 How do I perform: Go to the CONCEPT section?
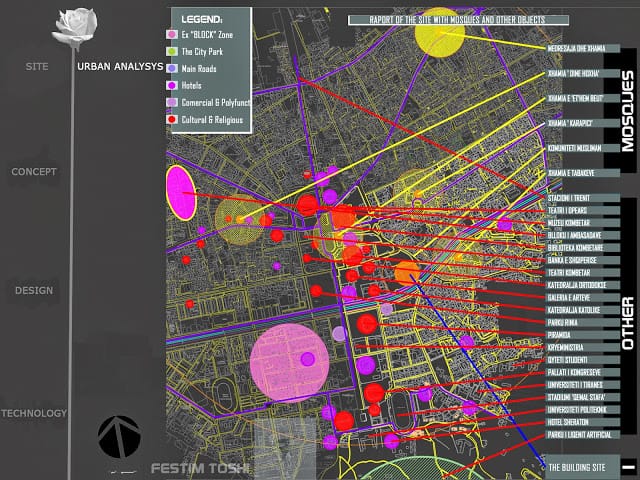click(34, 172)
